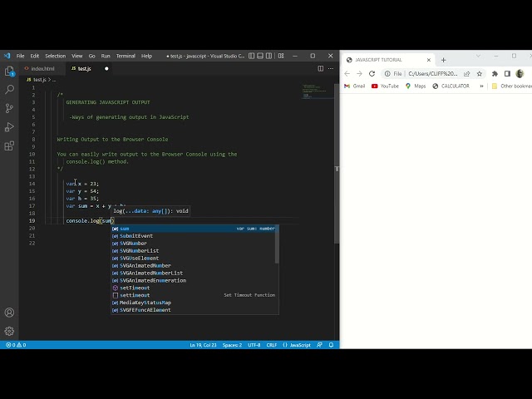
Task: Open the Chrome tab search chevron
Action: (479, 56)
